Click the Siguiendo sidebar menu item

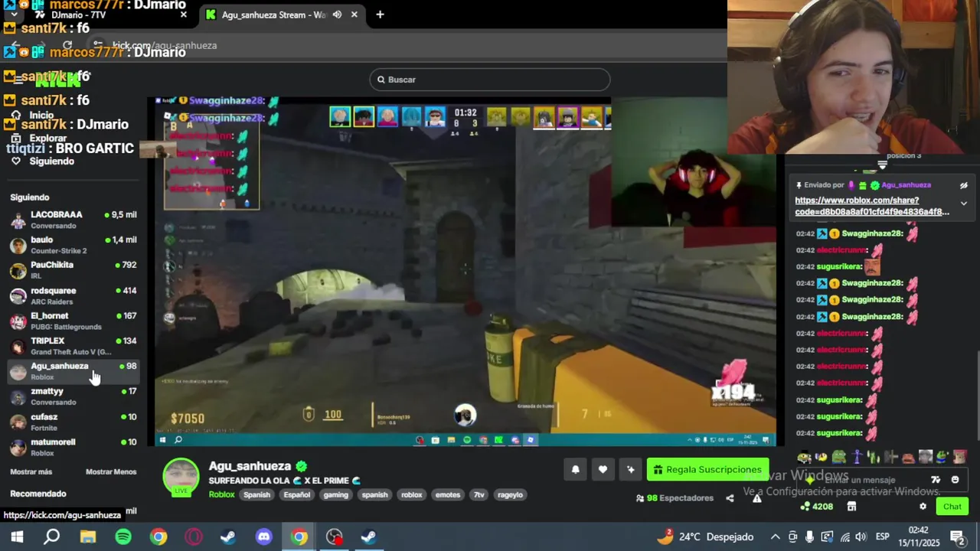point(52,161)
